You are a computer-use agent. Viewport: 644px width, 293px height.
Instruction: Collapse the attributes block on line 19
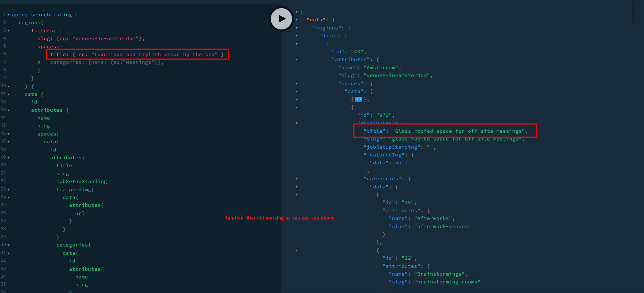click(x=9, y=158)
